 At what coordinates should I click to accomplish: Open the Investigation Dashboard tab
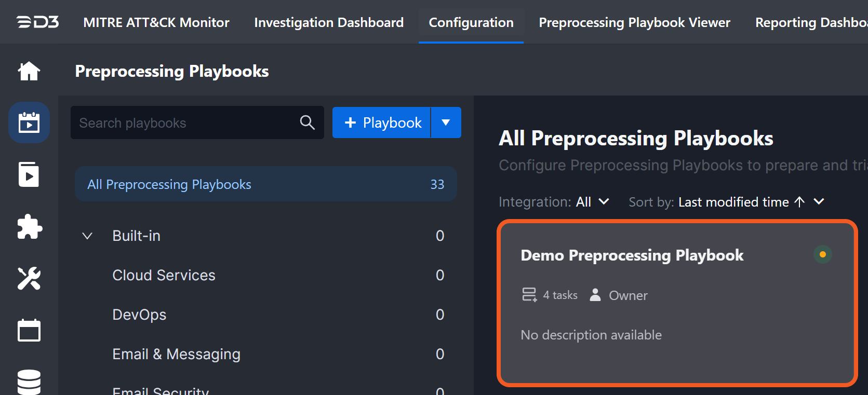[x=329, y=22]
